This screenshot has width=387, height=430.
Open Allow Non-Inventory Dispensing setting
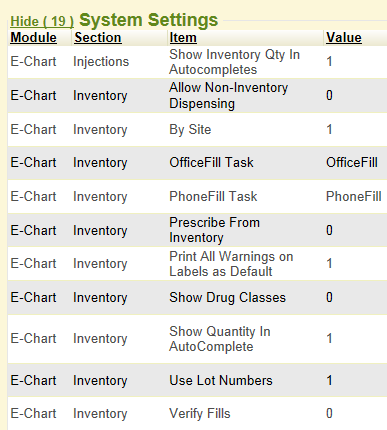click(x=228, y=95)
